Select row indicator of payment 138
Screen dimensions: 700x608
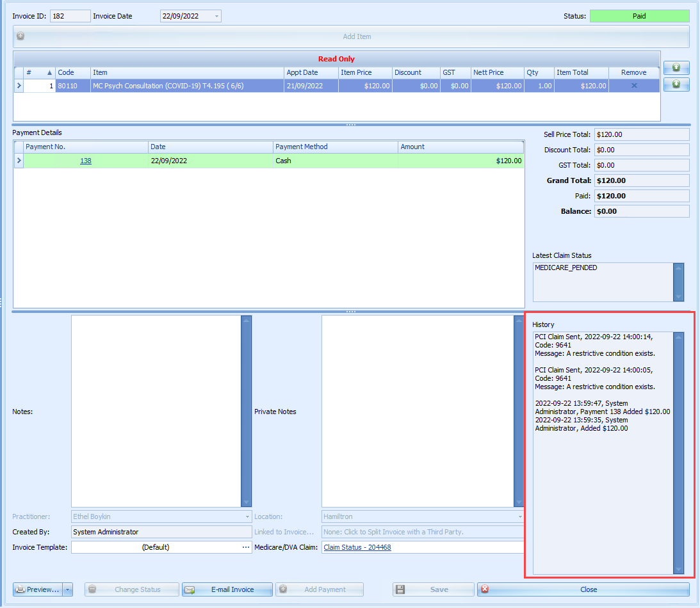(19, 161)
